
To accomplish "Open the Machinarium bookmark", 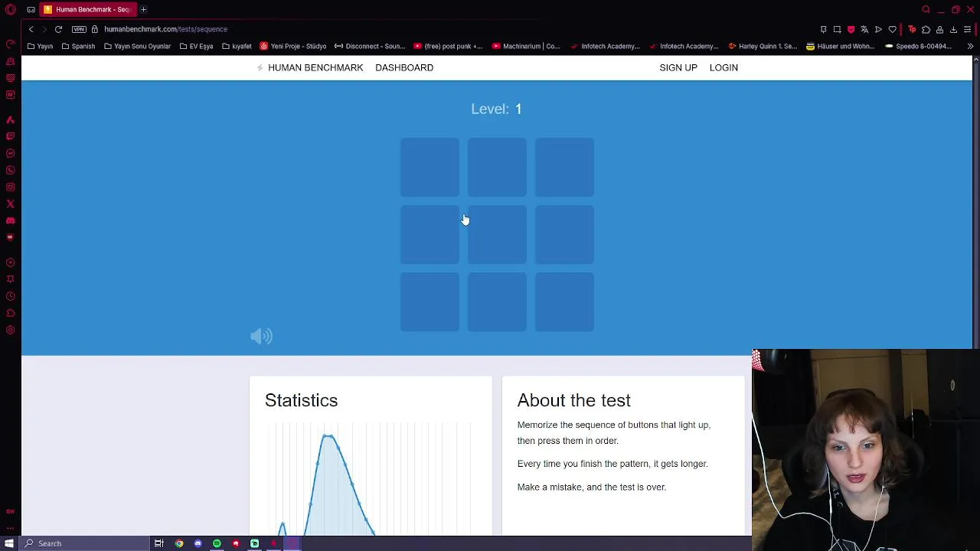I will pos(526,47).
